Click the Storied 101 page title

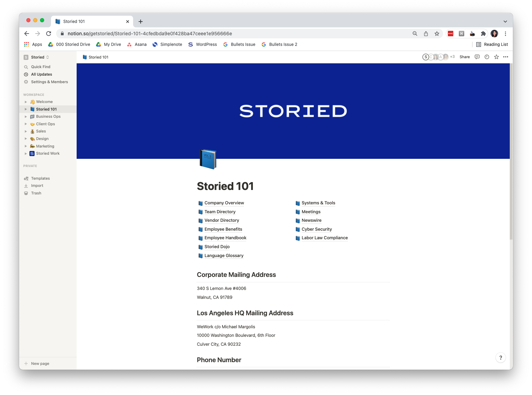point(225,186)
